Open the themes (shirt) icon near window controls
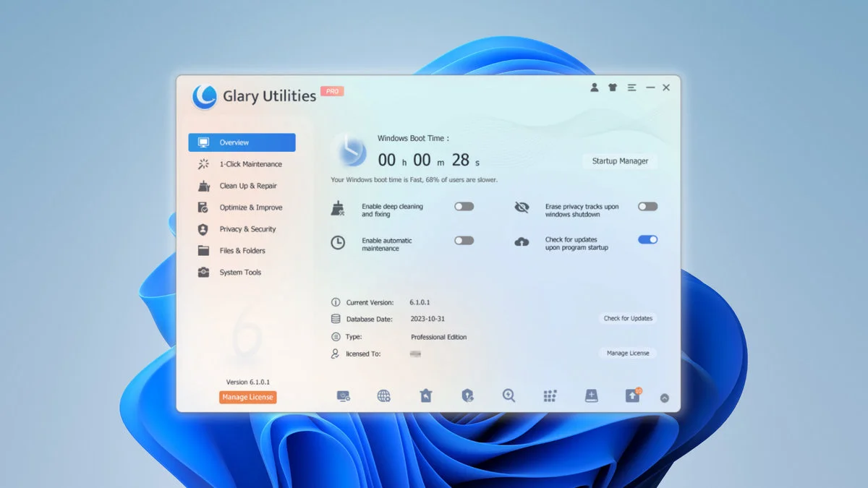Viewport: 868px width, 488px height. pyautogui.click(x=612, y=87)
